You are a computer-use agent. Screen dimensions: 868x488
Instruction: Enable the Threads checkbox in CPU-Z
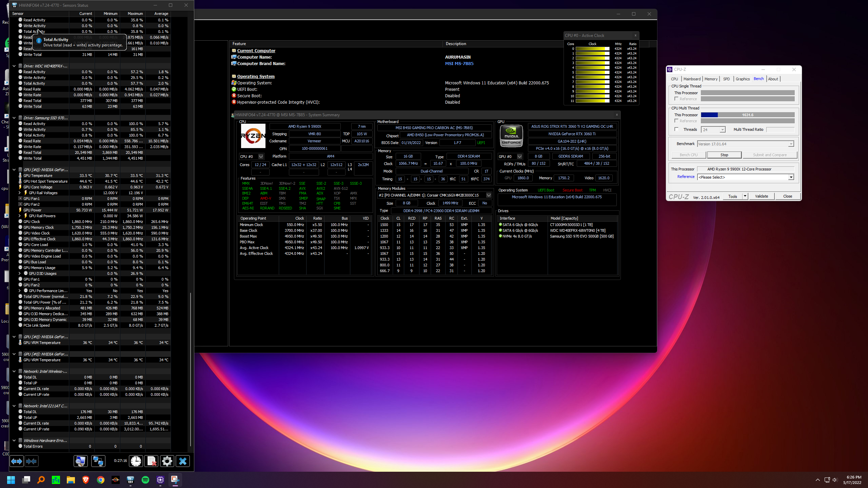point(676,129)
